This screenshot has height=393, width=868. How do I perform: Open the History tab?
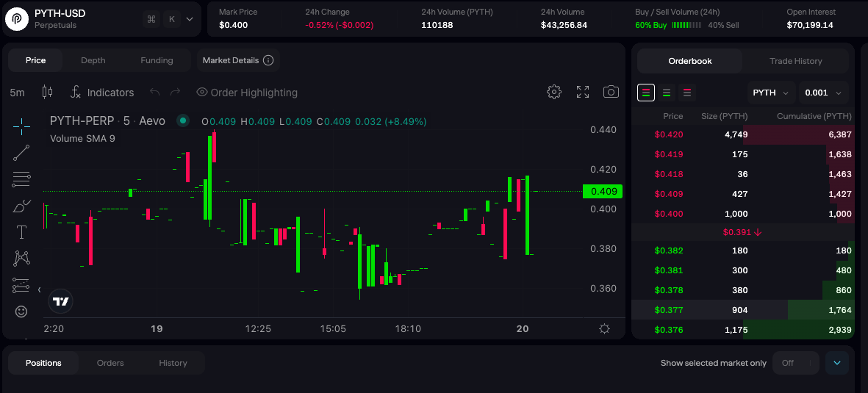pyautogui.click(x=173, y=363)
